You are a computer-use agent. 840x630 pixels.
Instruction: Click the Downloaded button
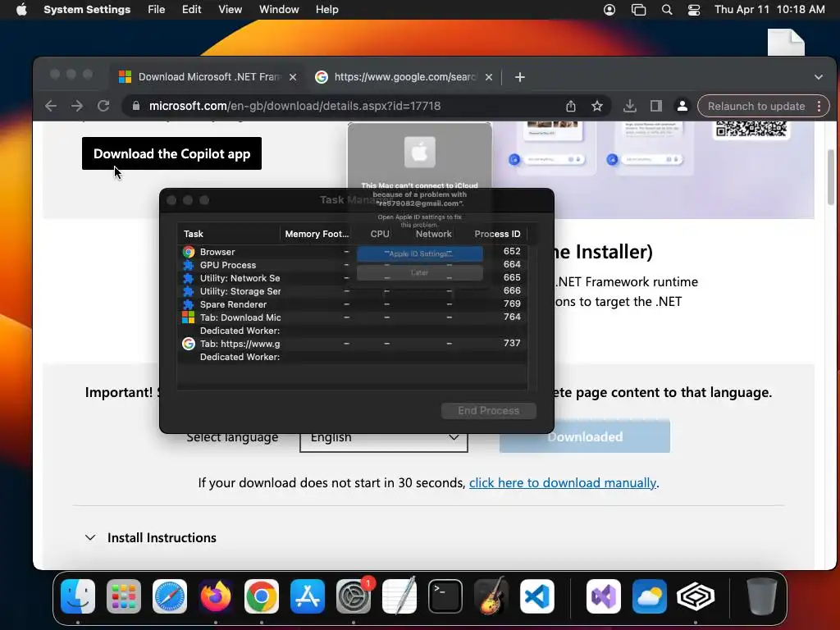click(585, 436)
